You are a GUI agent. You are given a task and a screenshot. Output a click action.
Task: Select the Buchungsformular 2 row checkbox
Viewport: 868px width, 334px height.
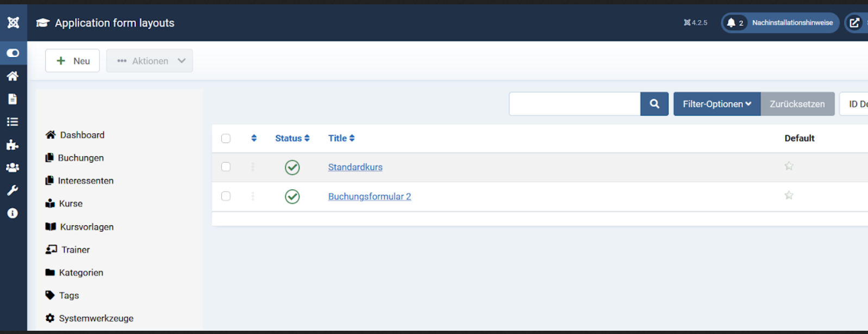tap(226, 196)
